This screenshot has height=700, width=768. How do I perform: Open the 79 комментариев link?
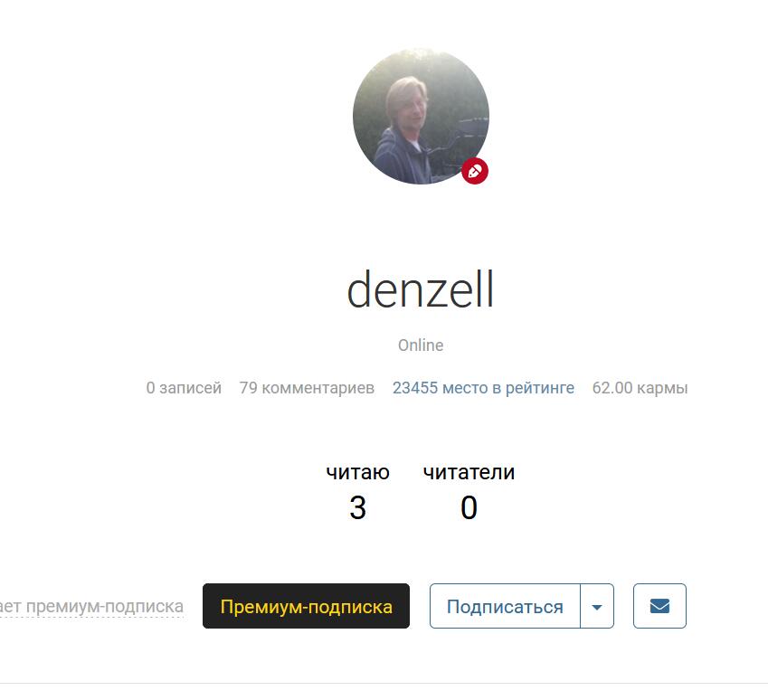[x=307, y=388]
